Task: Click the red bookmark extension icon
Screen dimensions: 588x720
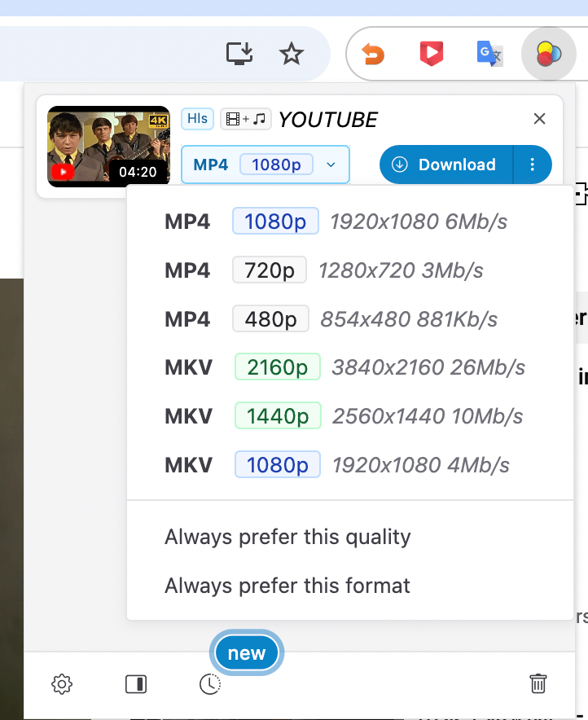Action: point(431,55)
